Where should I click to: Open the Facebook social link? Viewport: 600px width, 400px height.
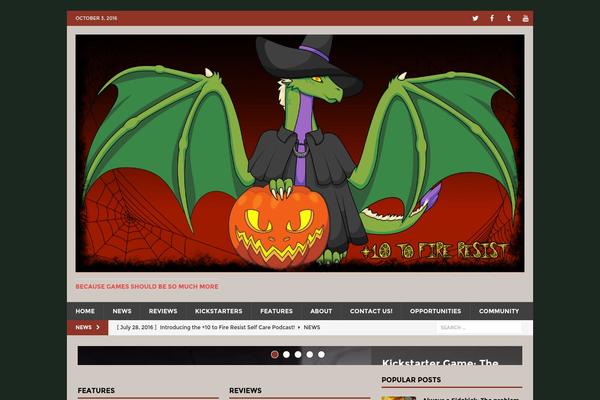tap(492, 18)
